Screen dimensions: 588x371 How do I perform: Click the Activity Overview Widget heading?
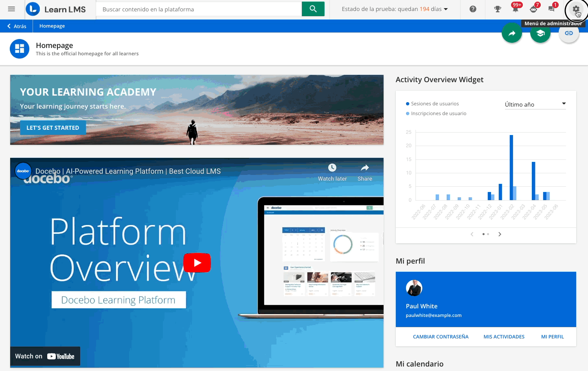coord(439,80)
